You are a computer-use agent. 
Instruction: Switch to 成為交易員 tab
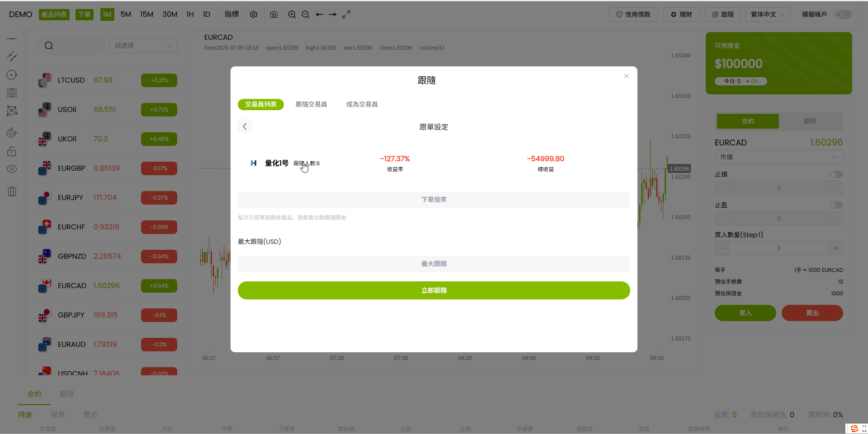click(362, 104)
